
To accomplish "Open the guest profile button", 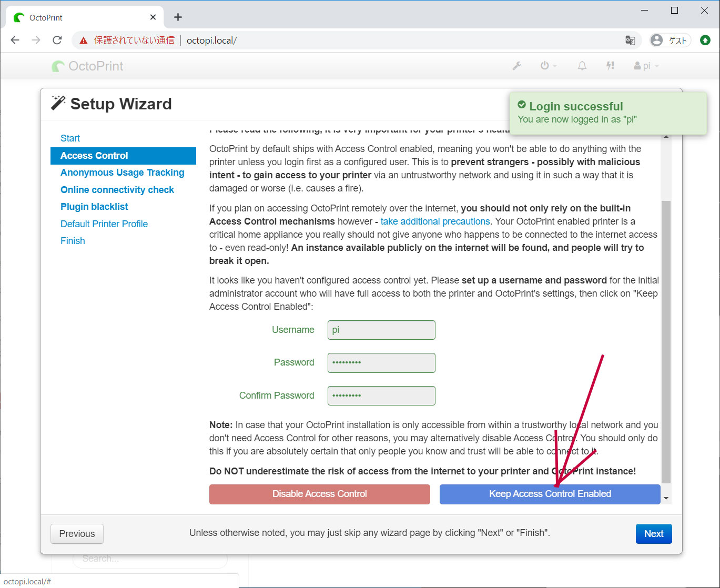I will coord(670,40).
